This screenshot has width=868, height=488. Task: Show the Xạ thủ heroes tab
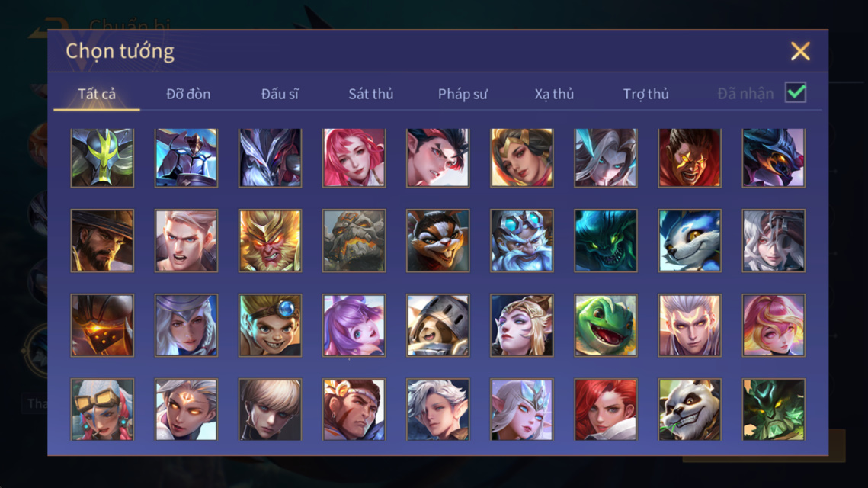(554, 94)
